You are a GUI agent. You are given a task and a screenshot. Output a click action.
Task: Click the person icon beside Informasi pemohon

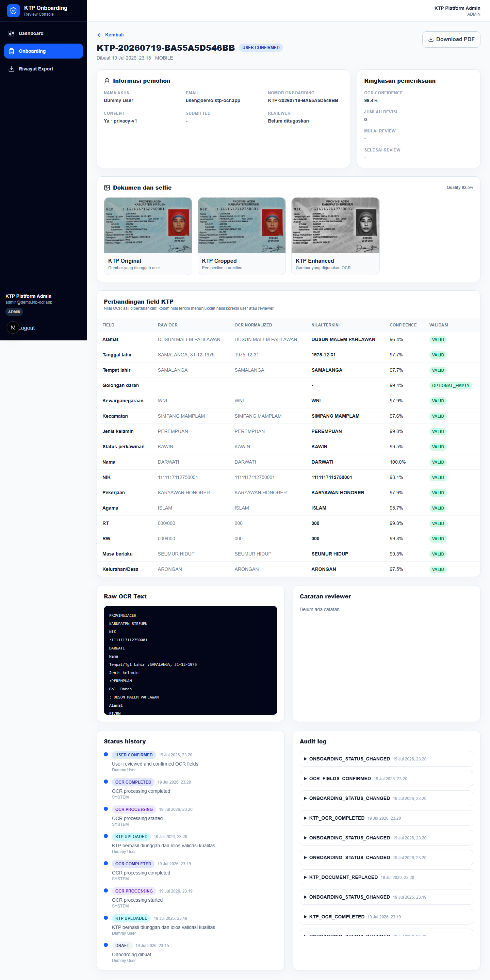point(107,81)
